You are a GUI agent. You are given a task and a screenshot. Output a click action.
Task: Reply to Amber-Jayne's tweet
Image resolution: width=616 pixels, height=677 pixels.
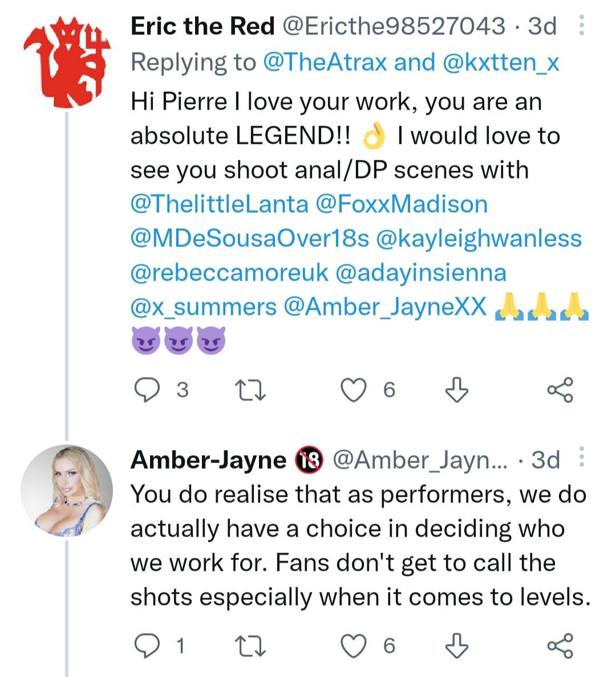click(148, 645)
